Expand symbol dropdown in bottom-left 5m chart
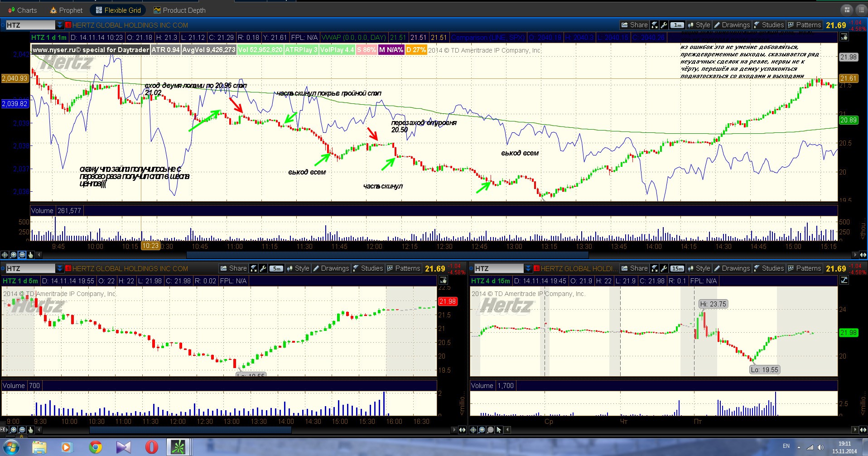The image size is (868, 456). click(59, 268)
